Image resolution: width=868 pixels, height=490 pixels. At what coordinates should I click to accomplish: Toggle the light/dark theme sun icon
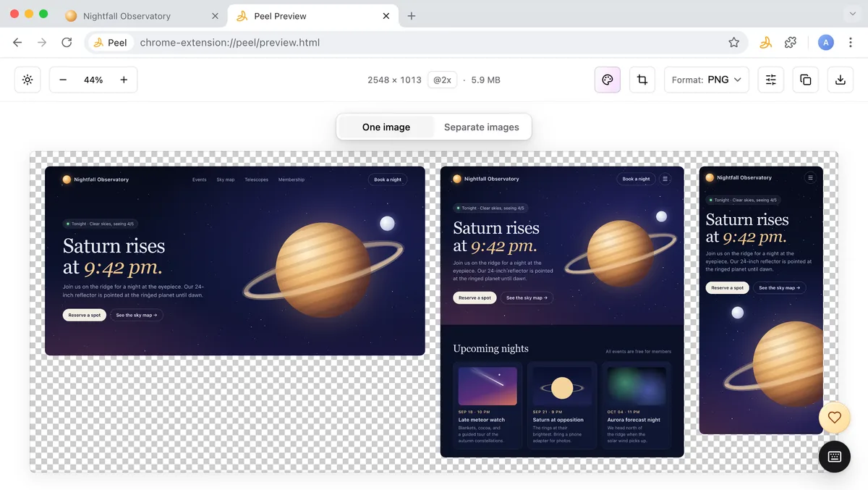tap(27, 80)
